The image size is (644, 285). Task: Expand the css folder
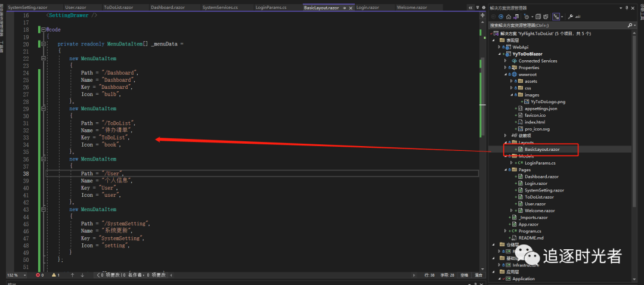(x=512, y=88)
